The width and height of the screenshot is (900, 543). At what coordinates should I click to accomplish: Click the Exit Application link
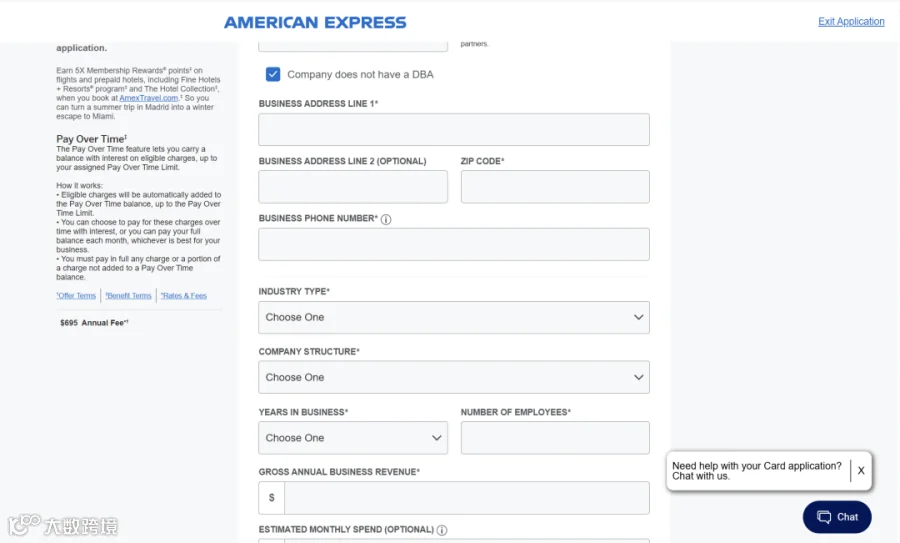click(851, 21)
